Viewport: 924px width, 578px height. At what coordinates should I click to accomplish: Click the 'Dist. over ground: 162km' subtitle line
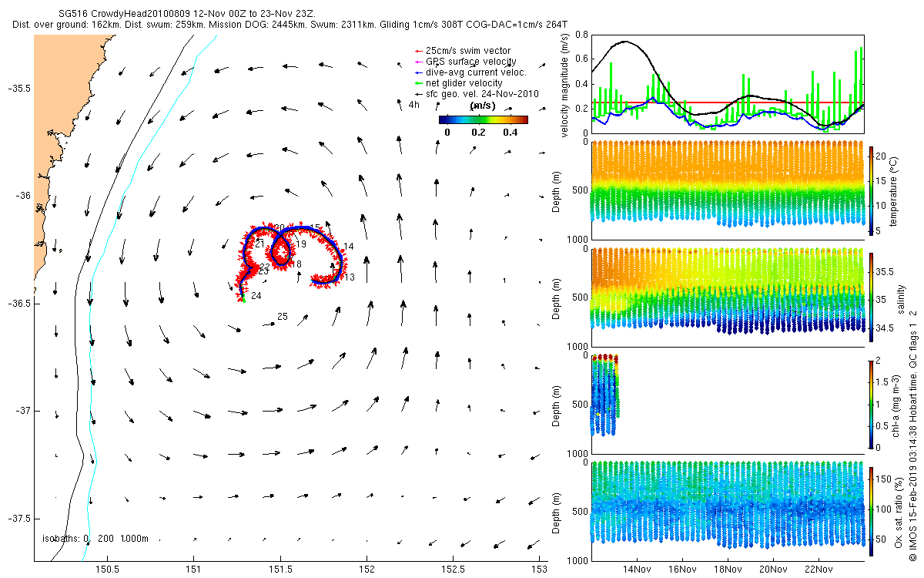coord(290,25)
